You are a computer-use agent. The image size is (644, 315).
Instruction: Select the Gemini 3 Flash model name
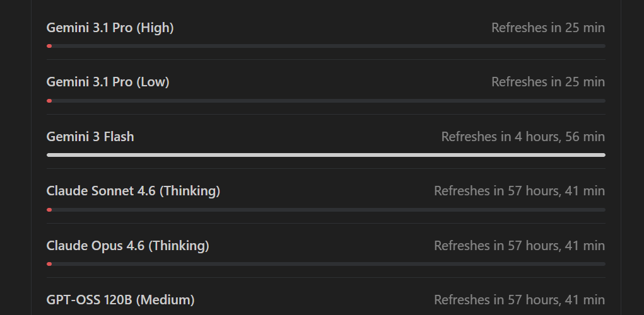click(x=90, y=137)
